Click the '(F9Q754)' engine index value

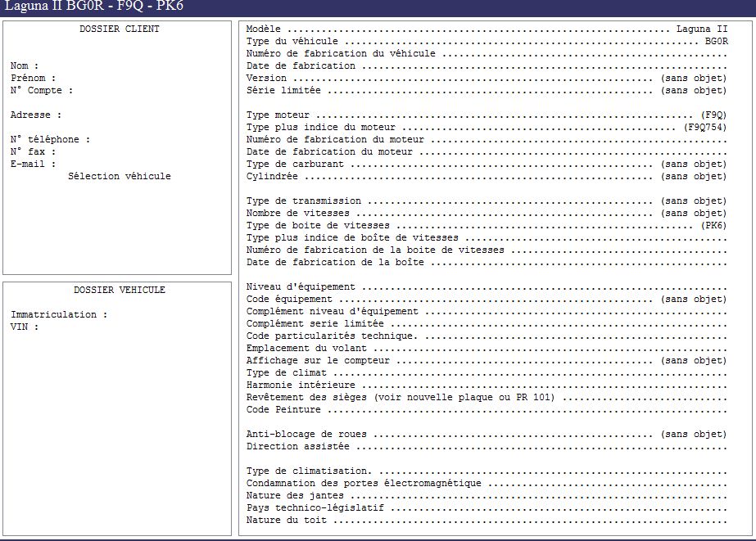[x=705, y=127]
